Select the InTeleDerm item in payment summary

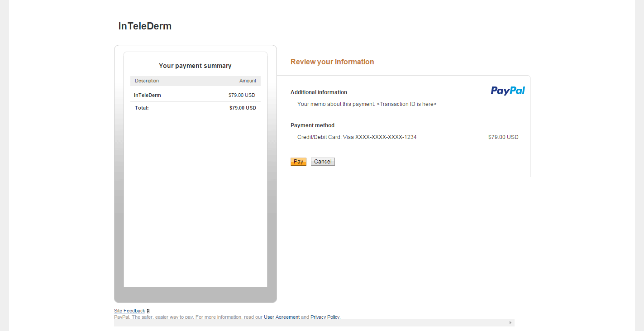pos(148,95)
